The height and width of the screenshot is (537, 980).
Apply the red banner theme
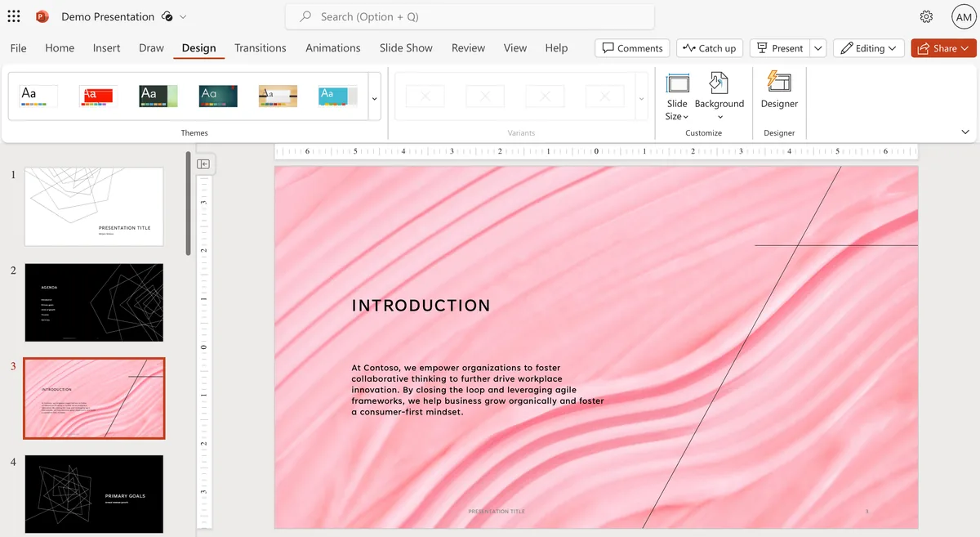(98, 96)
